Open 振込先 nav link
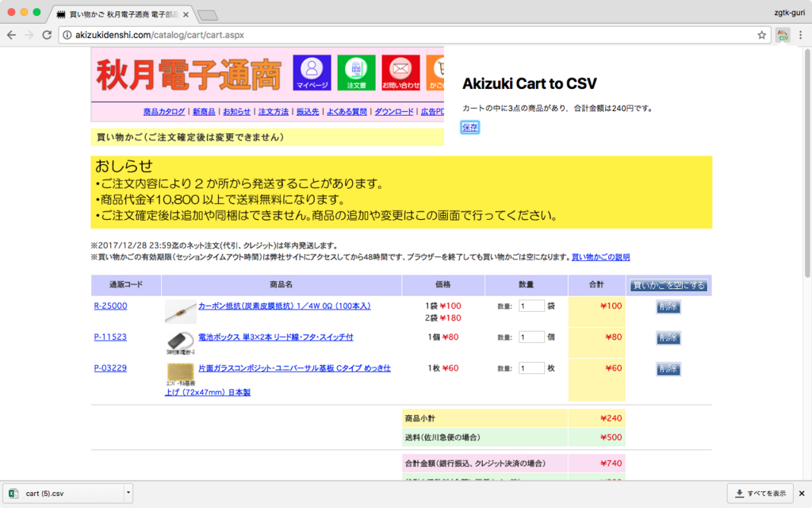Screen dimensions: 812x508 pyautogui.click(x=308, y=112)
